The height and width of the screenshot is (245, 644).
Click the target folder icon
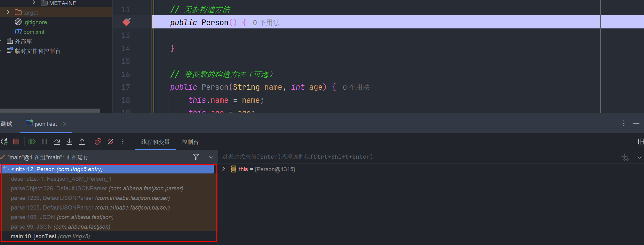tap(18, 12)
